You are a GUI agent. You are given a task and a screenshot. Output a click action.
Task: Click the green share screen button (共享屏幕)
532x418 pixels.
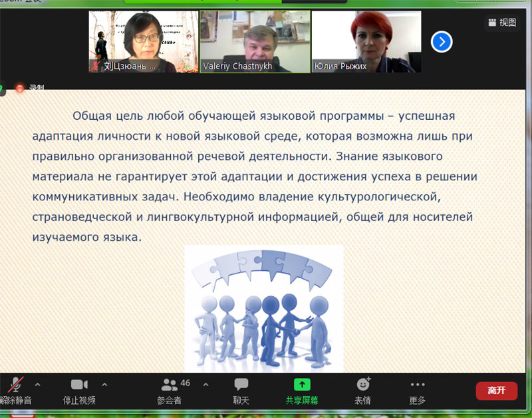302,390
